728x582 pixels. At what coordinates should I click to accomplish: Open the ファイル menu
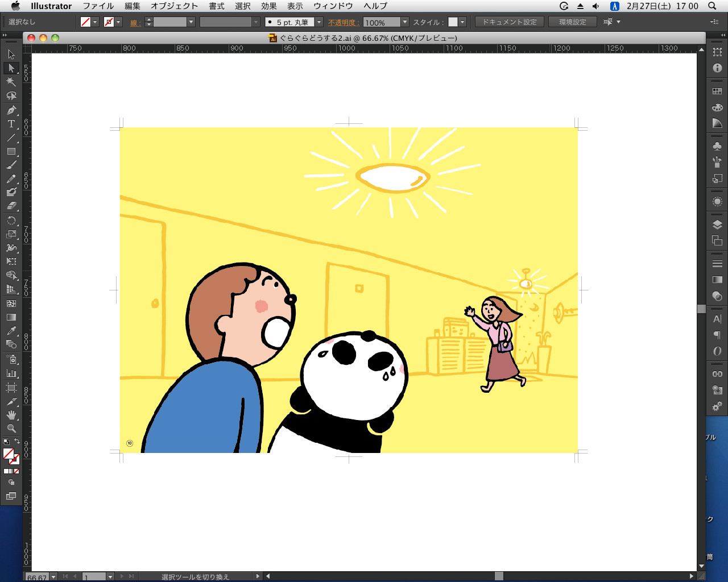[x=98, y=6]
